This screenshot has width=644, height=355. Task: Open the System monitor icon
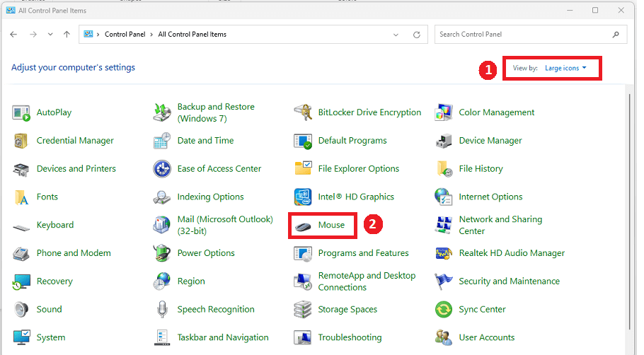(21, 338)
